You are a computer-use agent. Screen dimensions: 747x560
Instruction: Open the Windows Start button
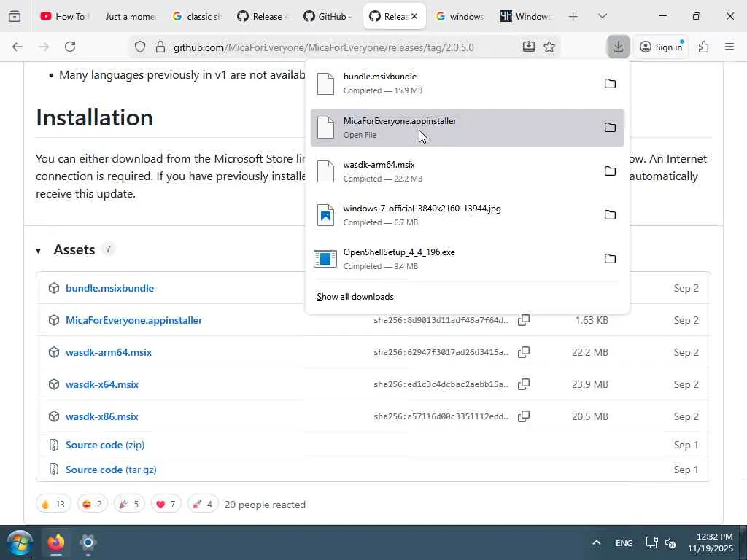pyautogui.click(x=20, y=542)
